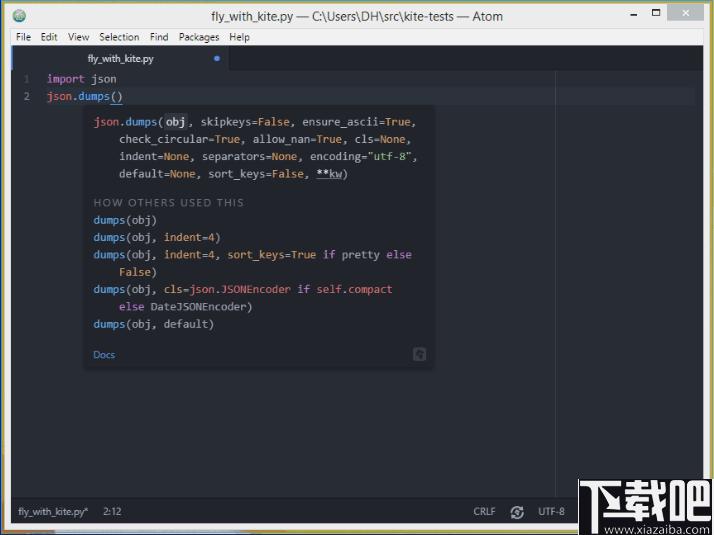The width and height of the screenshot is (714, 535).
Task: Click the Atom app icon in title bar
Action: point(19,16)
